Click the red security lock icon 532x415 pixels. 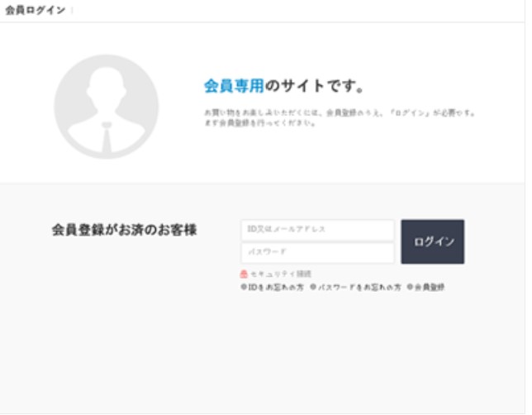tap(244, 274)
